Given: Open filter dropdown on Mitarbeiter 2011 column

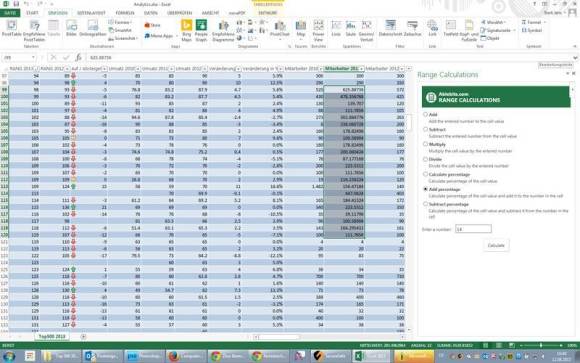Looking at the screenshot, I should [361, 69].
